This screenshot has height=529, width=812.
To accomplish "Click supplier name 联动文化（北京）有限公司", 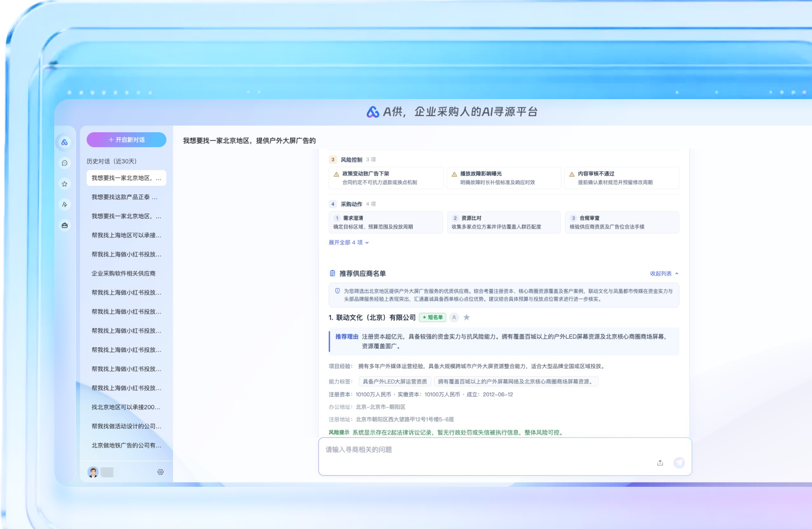I will pyautogui.click(x=376, y=318).
